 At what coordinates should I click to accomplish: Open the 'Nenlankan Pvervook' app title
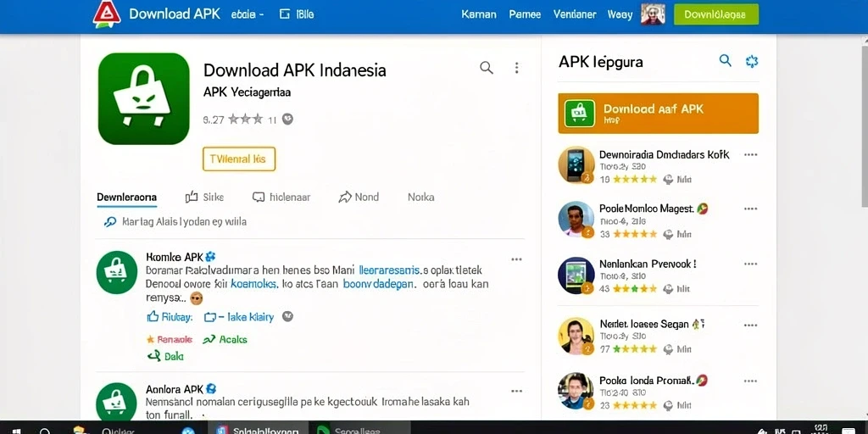click(648, 264)
